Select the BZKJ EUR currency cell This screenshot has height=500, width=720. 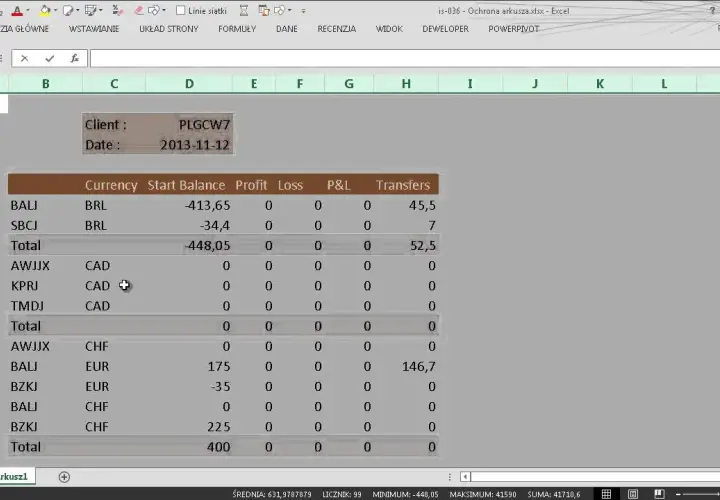pyautogui.click(x=114, y=386)
